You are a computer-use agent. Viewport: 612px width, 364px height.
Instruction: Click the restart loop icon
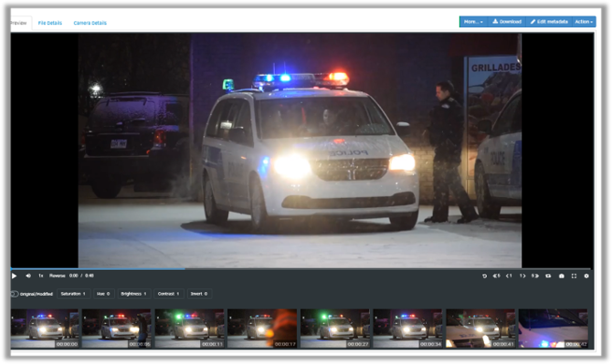tap(484, 276)
